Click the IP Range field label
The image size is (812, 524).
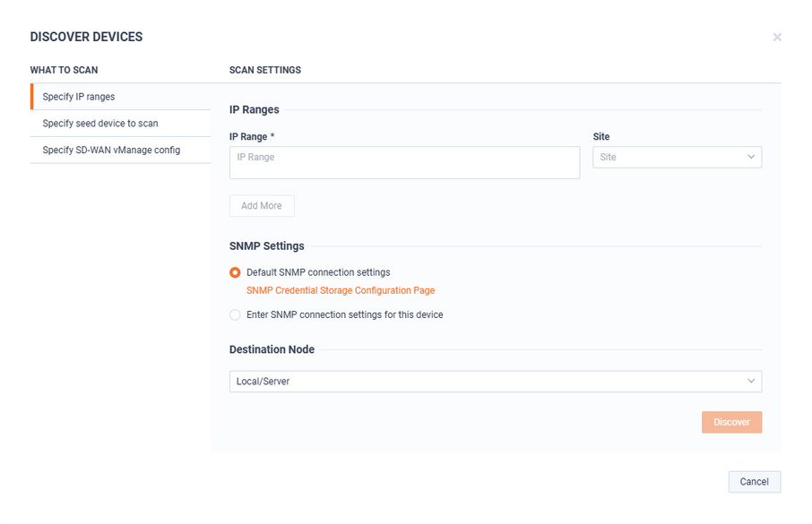pos(252,137)
